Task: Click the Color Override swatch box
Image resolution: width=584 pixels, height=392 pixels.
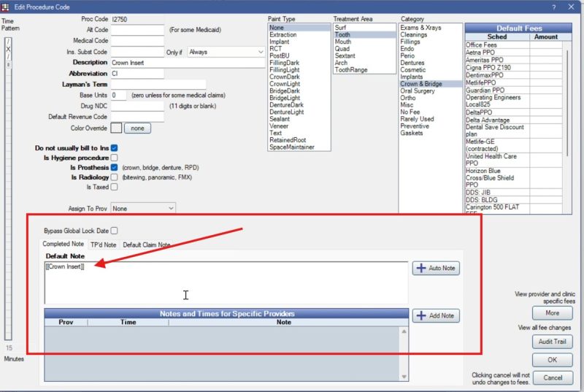Action: [x=116, y=128]
